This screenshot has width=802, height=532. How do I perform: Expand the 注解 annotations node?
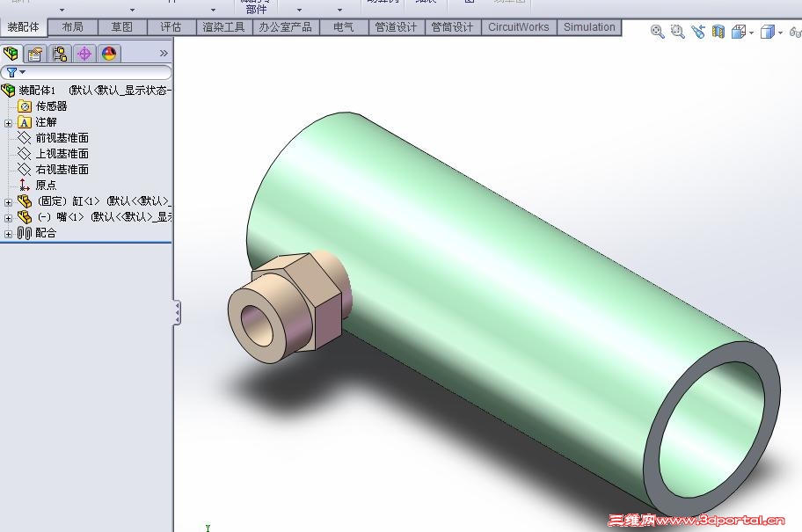8,123
